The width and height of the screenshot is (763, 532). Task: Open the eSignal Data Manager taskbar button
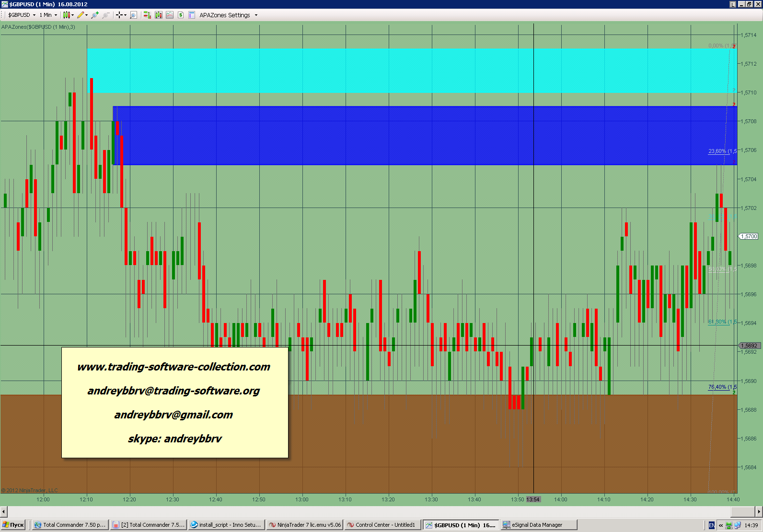(538, 525)
